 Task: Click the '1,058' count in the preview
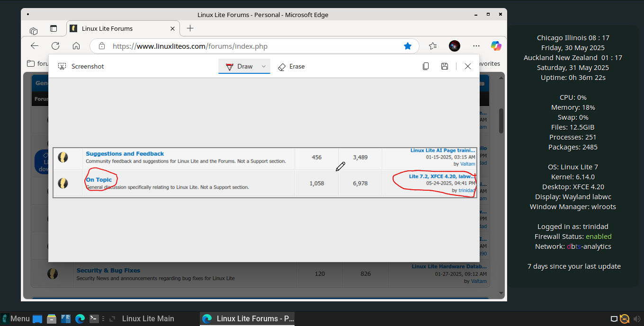(x=316, y=183)
